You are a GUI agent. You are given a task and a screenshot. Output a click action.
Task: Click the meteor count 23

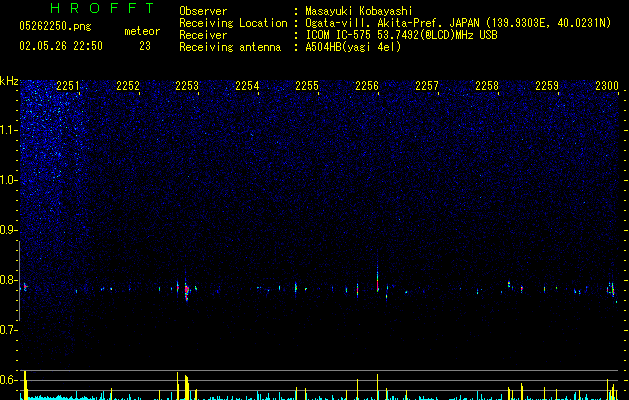[x=145, y=46]
